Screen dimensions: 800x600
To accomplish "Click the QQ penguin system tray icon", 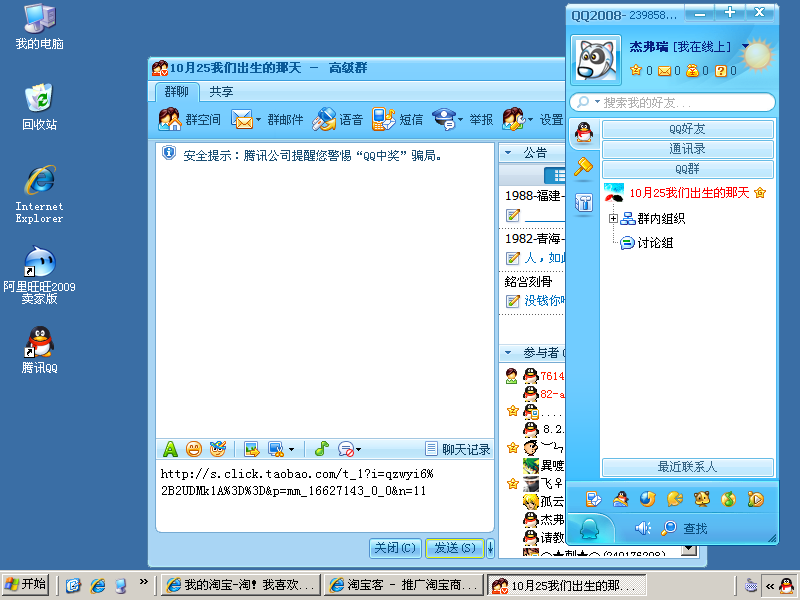I will (x=786, y=585).
